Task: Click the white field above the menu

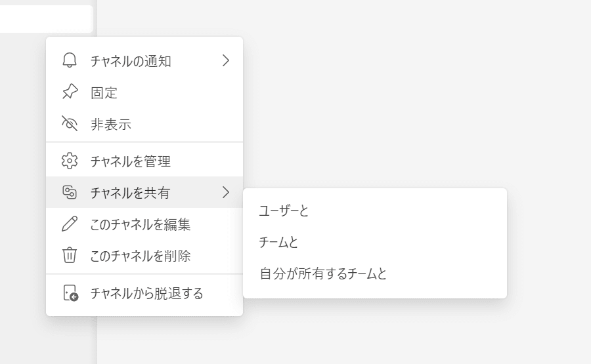Action: coord(45,18)
